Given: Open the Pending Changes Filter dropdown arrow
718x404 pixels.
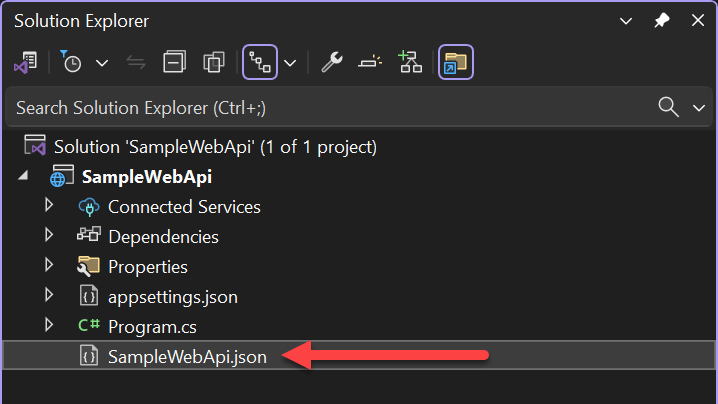Looking at the screenshot, I should [101, 63].
